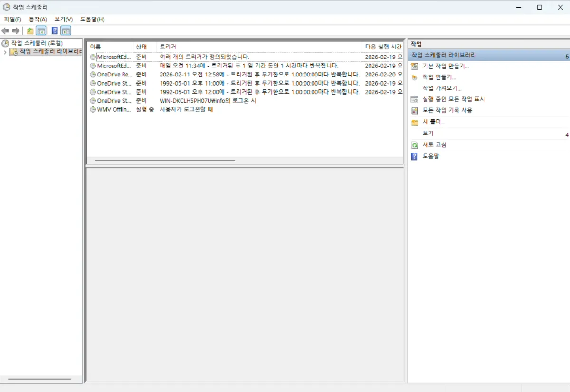The width and height of the screenshot is (570, 392).
Task: Click the 모든 작업 기록 사용 icon
Action: click(x=415, y=110)
